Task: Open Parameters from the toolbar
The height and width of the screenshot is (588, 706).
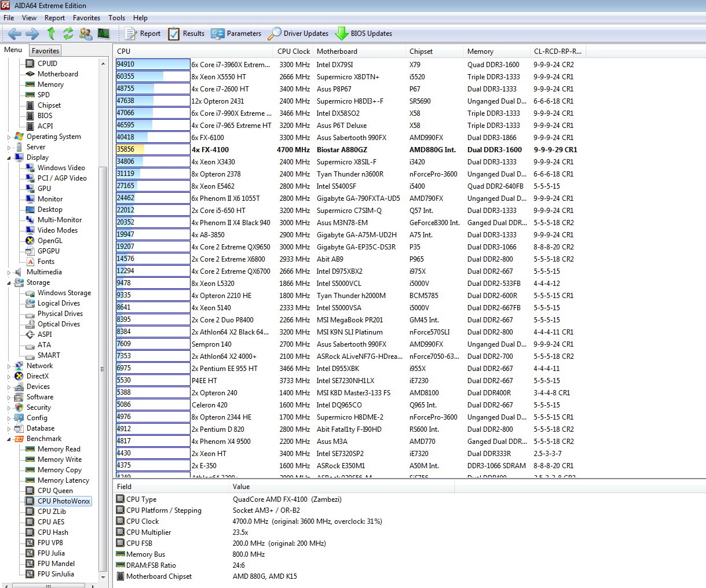Action: (236, 34)
